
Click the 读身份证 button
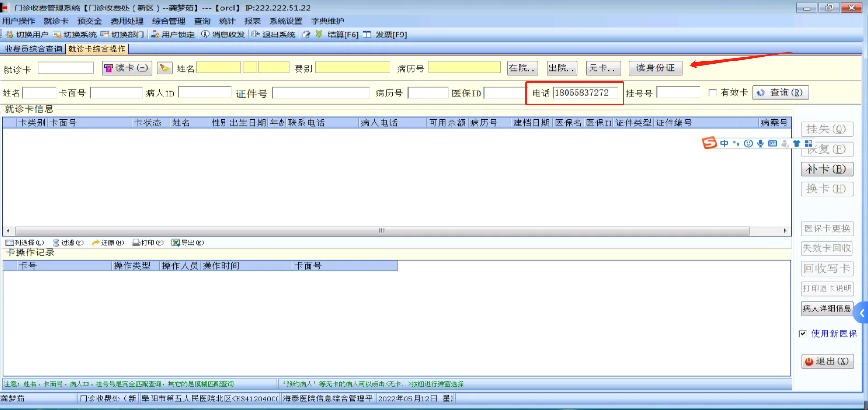pyautogui.click(x=655, y=68)
